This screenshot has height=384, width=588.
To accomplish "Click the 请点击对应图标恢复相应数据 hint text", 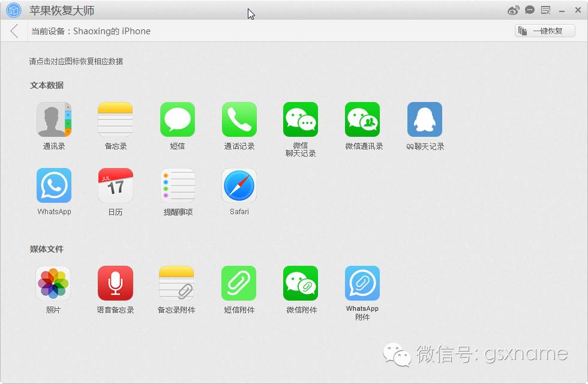I will coord(76,61).
